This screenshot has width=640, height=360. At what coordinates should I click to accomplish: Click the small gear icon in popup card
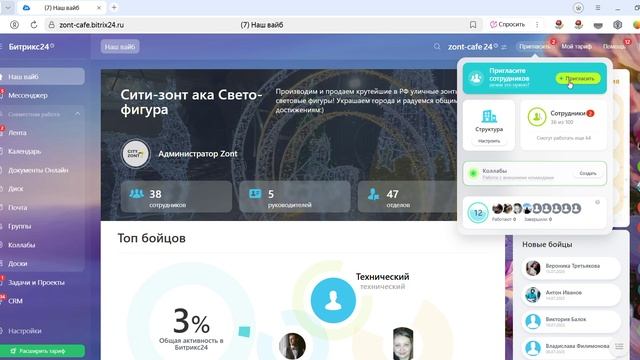598,202
